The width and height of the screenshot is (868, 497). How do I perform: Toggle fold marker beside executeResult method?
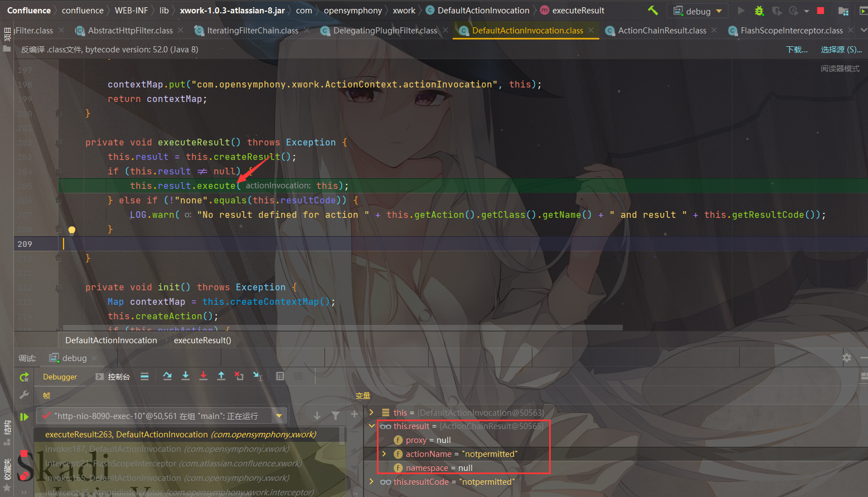[59, 143]
